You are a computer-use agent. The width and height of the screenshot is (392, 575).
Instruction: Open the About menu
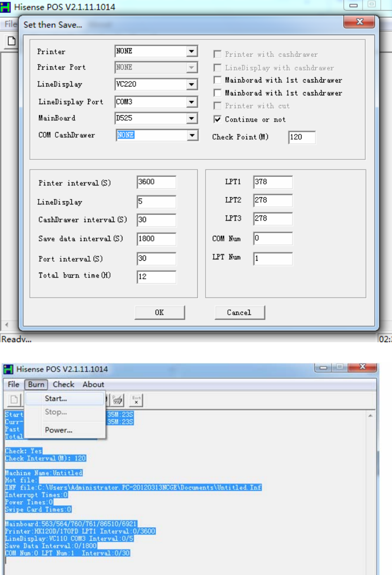point(93,384)
